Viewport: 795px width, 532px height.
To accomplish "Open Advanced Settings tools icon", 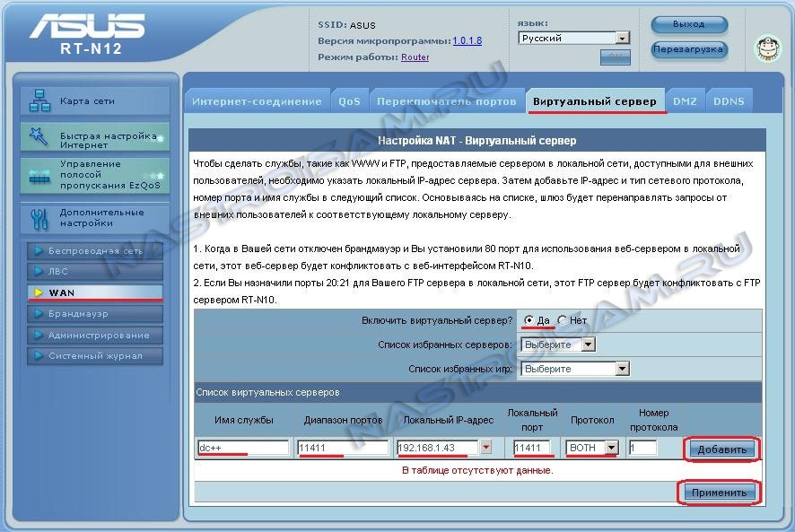I will click(x=39, y=218).
